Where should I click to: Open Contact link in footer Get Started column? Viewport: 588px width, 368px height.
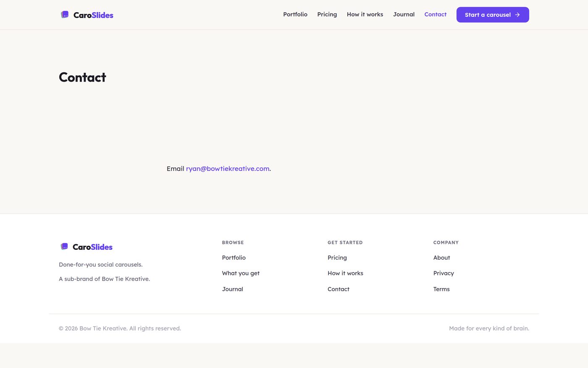[339, 289]
